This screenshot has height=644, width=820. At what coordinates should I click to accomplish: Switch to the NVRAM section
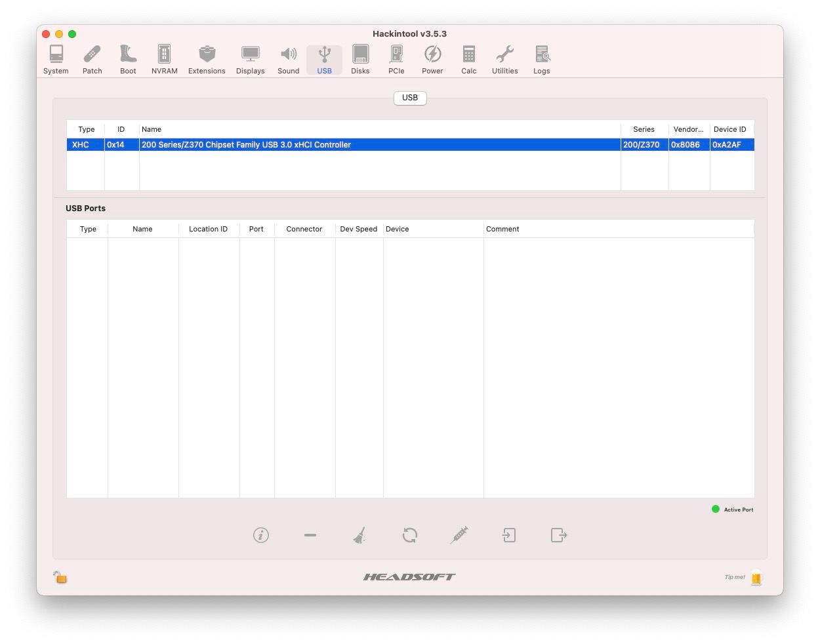tap(164, 60)
